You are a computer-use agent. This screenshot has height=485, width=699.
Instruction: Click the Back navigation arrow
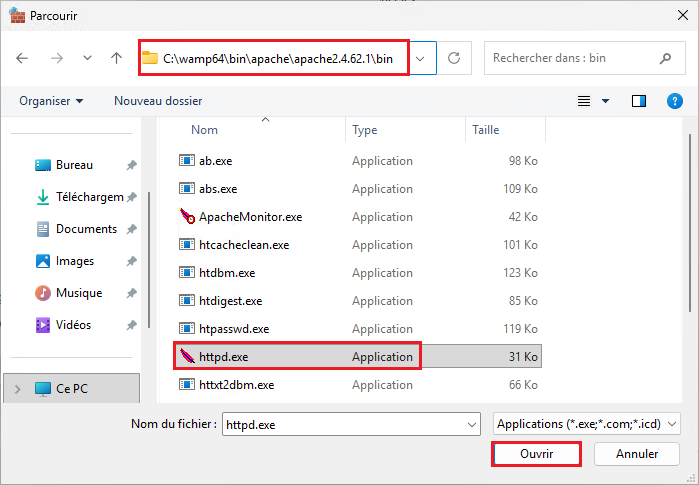(x=24, y=59)
